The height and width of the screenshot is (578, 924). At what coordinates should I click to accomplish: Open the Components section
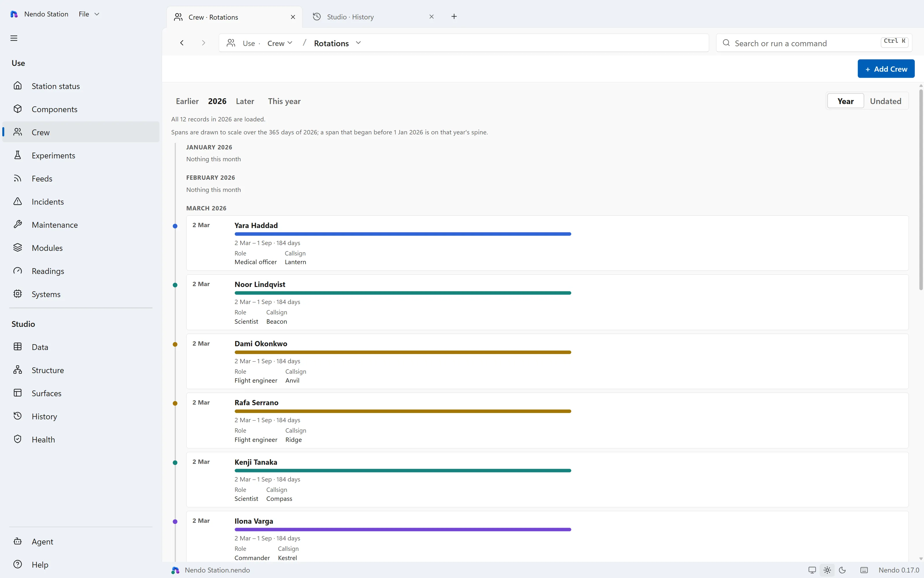click(x=81, y=109)
